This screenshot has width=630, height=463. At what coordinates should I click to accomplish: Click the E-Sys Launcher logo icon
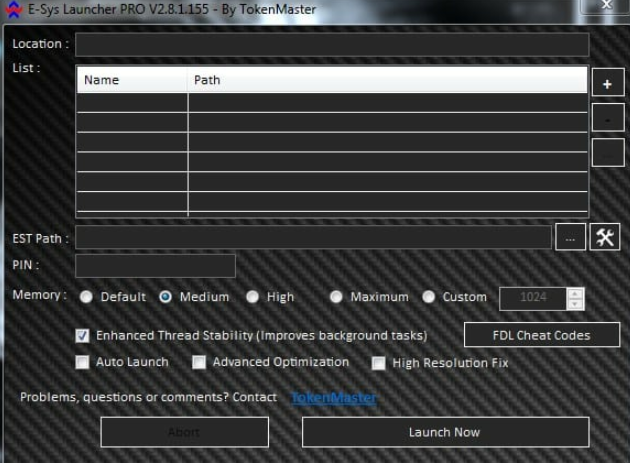[13, 9]
